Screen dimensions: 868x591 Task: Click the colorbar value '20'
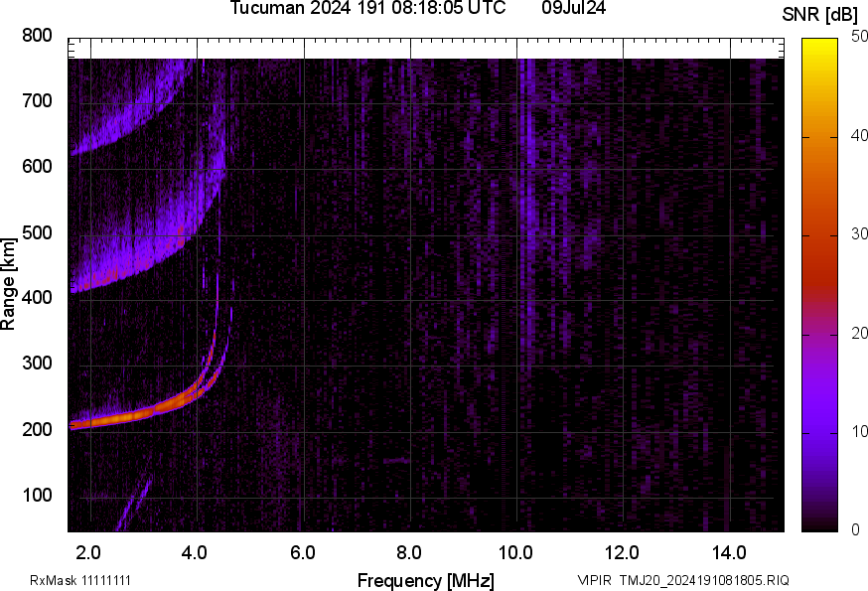[859, 334]
